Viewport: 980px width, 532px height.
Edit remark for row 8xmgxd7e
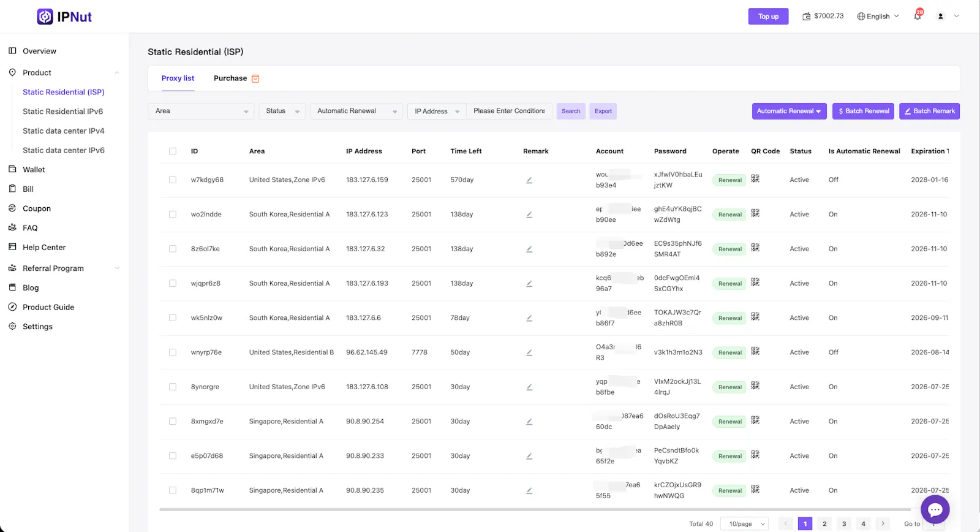click(529, 422)
